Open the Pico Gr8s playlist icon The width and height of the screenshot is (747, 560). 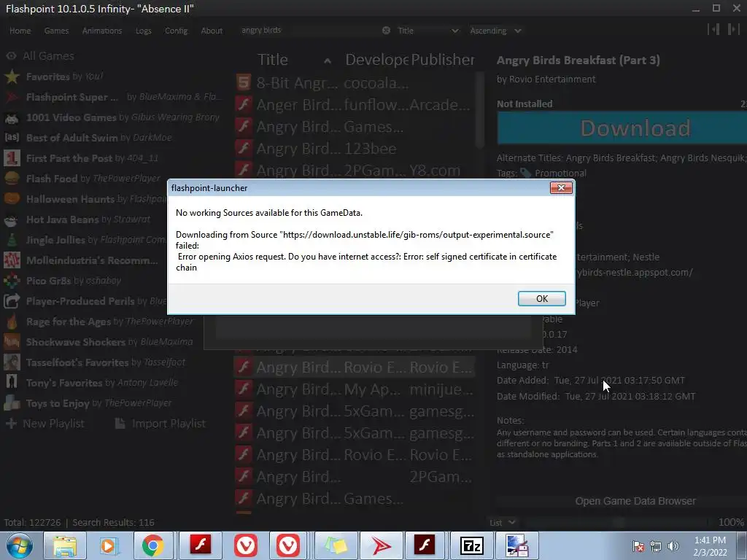(x=12, y=281)
